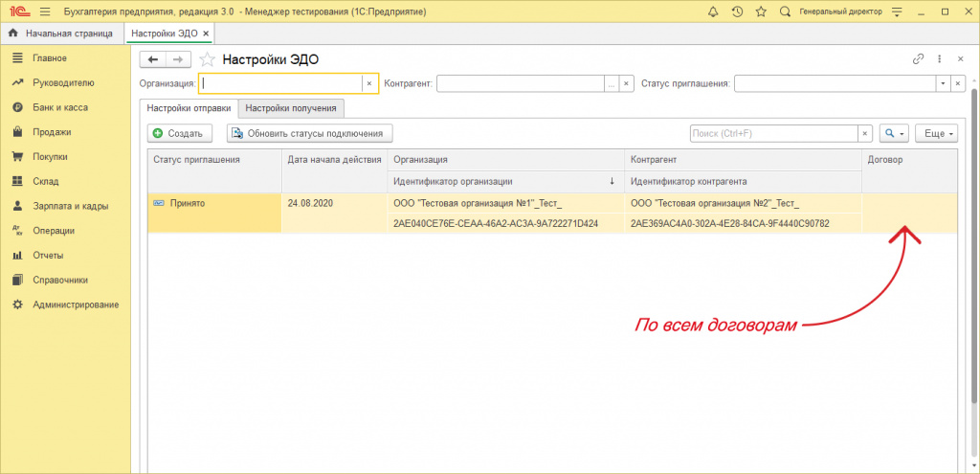Click Обновить статусы подключения button
The image size is (980, 474).
pos(309,133)
